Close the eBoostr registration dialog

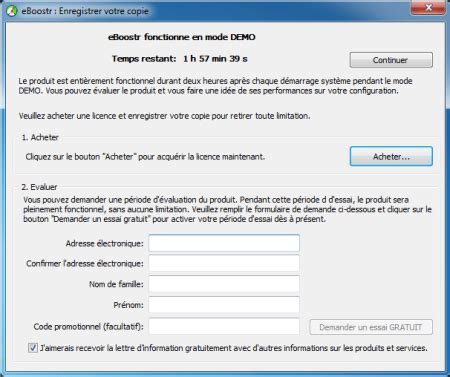[x=429, y=7]
